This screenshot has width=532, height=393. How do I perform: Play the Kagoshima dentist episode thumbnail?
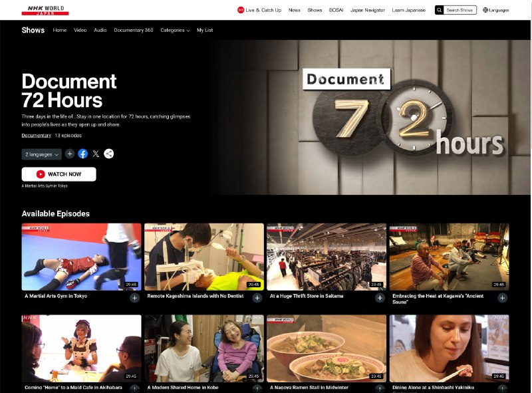[204, 257]
